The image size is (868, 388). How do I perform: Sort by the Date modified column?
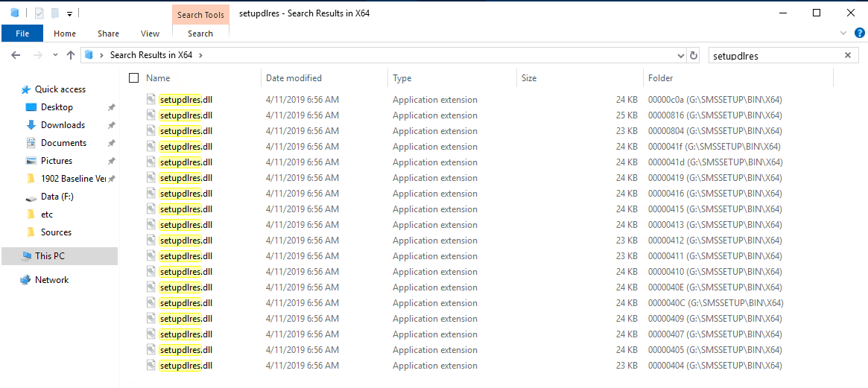[294, 78]
